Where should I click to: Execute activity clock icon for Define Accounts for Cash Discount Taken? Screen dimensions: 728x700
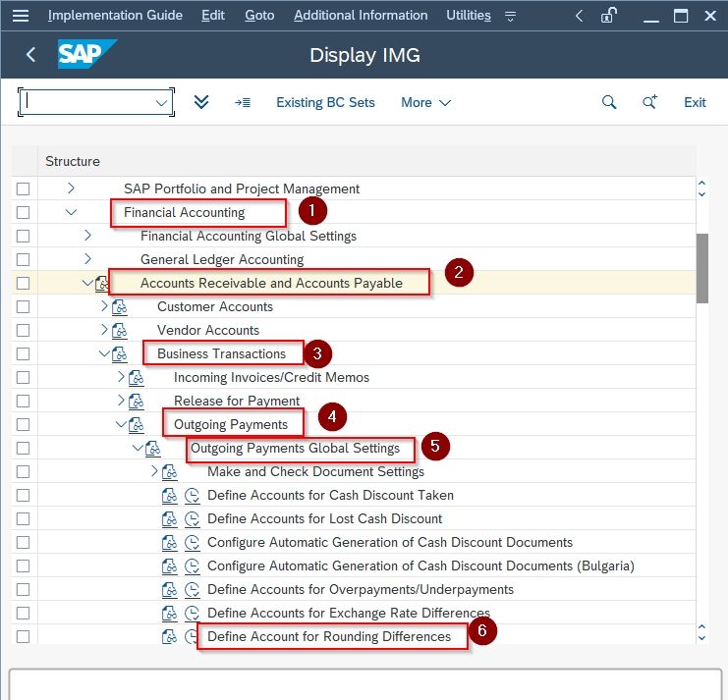[192, 496]
